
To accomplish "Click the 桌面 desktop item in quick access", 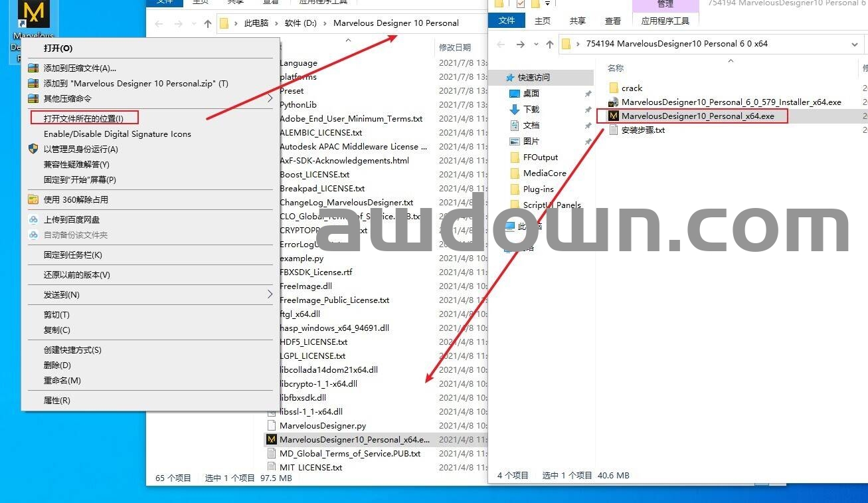I will tap(531, 94).
